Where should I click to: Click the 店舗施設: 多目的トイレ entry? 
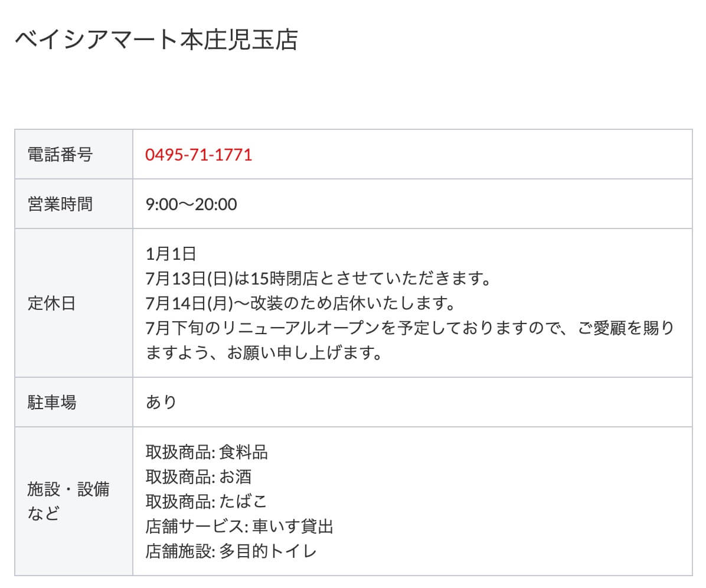[x=231, y=551]
